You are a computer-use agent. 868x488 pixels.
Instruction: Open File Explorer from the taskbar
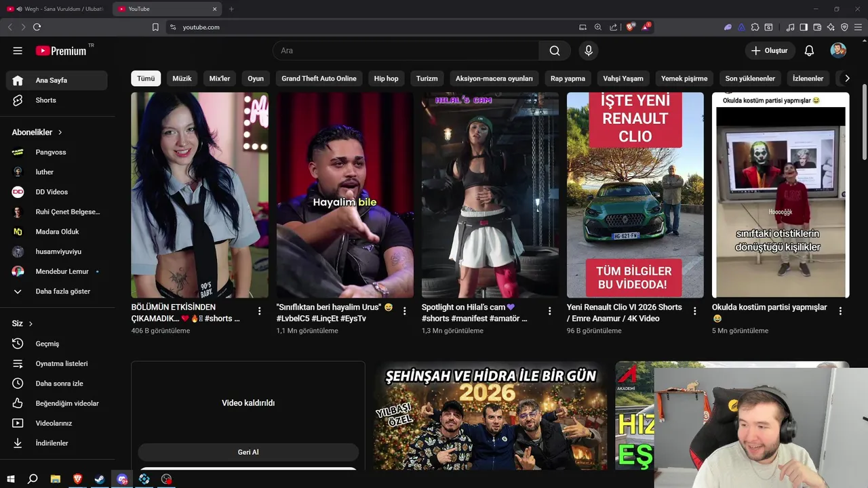coord(56,479)
